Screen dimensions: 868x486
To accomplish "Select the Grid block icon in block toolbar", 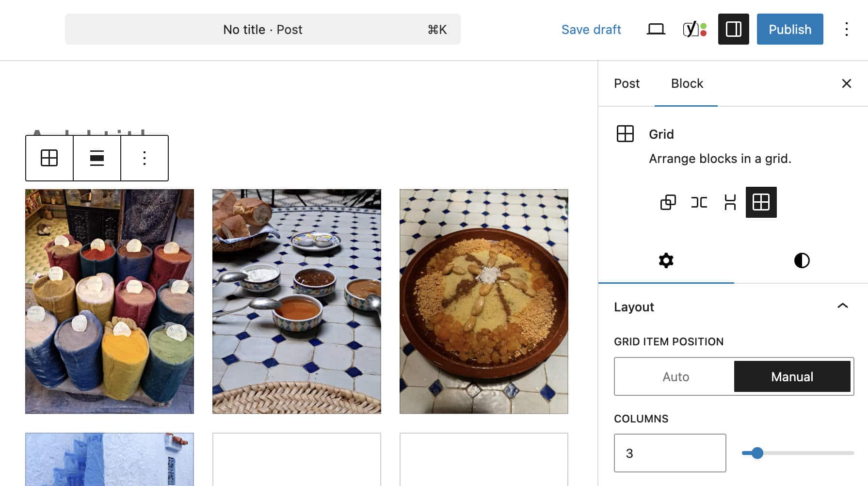I will (48, 158).
